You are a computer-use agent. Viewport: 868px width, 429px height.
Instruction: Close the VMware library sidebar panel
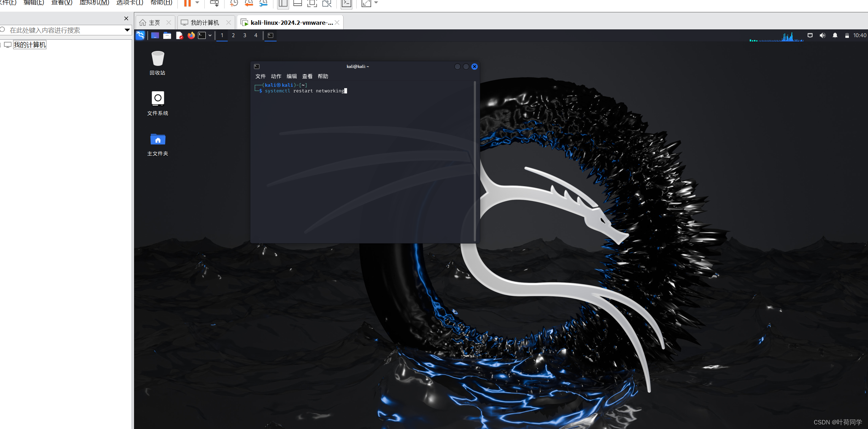126,18
